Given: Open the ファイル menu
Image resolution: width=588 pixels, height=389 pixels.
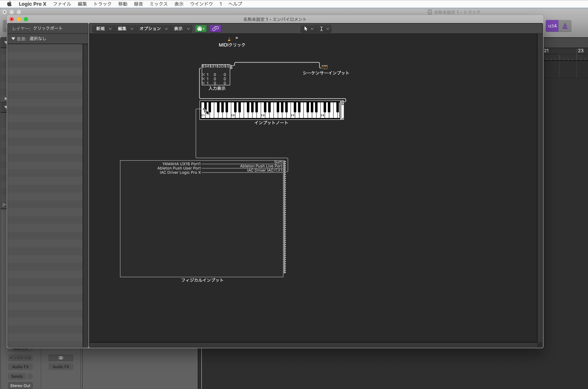Looking at the screenshot, I should (62, 4).
